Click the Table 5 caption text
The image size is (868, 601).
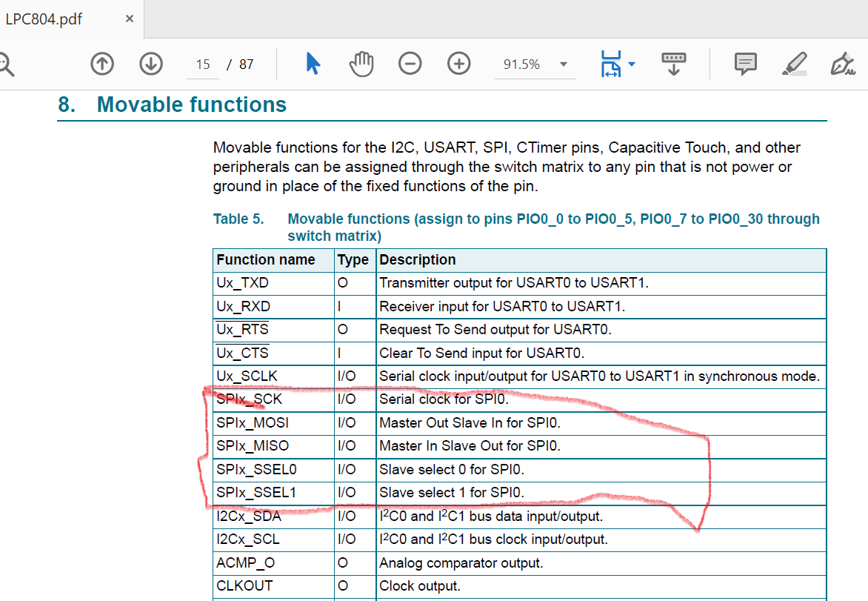pyautogui.click(x=238, y=219)
